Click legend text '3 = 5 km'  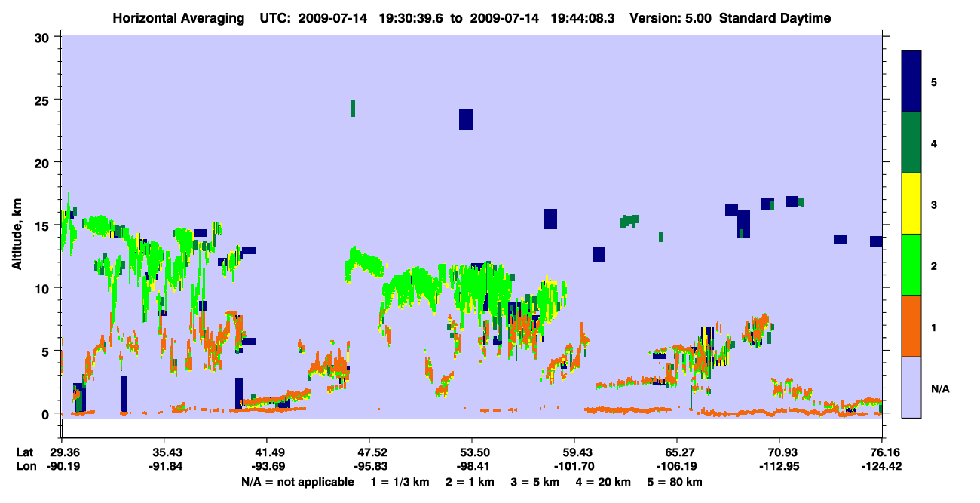pos(534,482)
